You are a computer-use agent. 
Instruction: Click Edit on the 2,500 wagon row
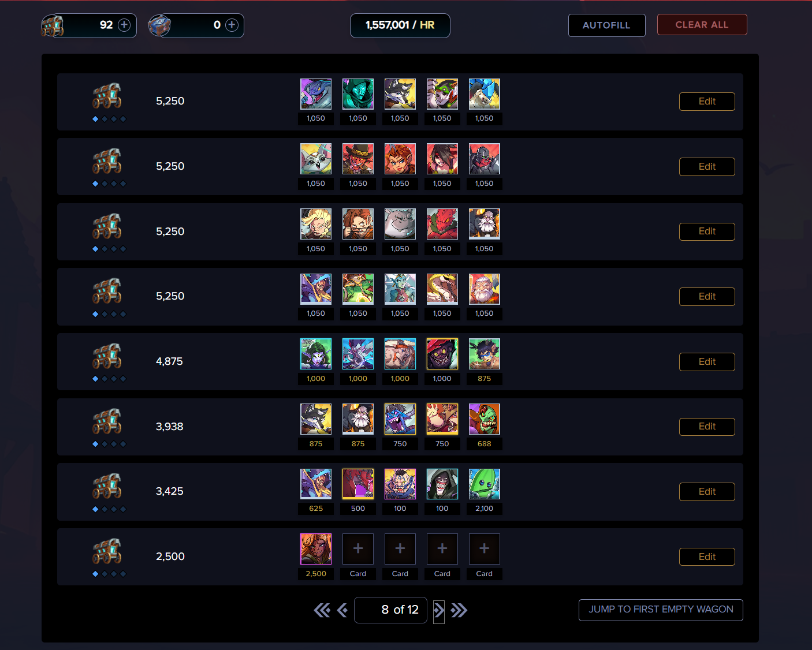[x=707, y=557]
